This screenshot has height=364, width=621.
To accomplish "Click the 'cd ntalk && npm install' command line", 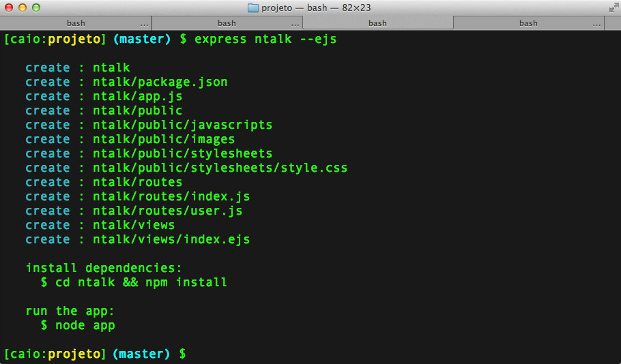I will pyautogui.click(x=141, y=282).
